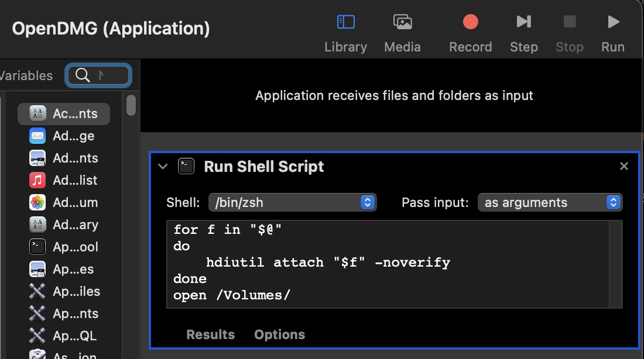Viewport: 644px width, 359px height.
Task: Click the Step workflow icon
Action: 523,22
